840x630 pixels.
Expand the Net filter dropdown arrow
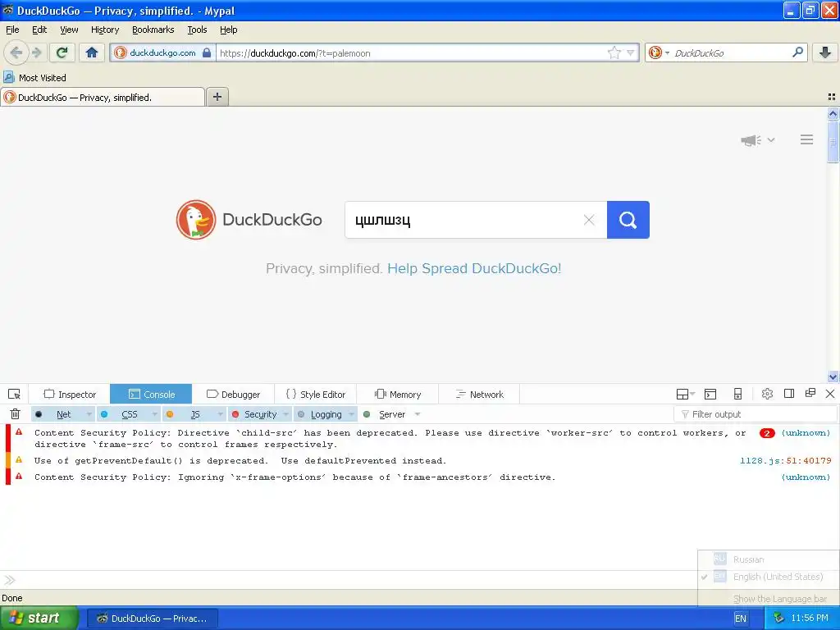pyautogui.click(x=89, y=414)
